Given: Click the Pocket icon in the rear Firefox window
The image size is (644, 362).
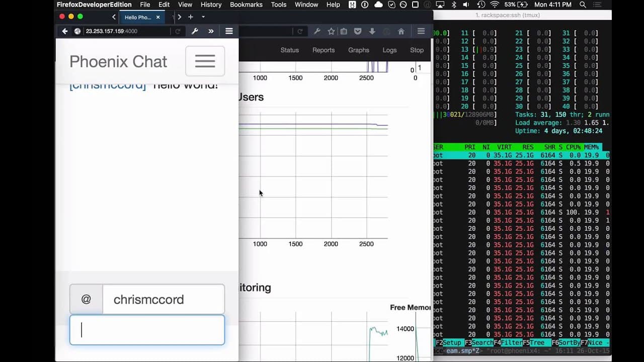Looking at the screenshot, I should click(358, 31).
